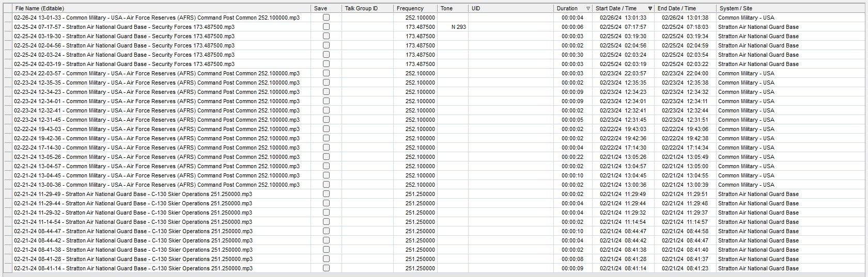Click System / Site column header
The image size is (868, 277).
tap(792, 8)
